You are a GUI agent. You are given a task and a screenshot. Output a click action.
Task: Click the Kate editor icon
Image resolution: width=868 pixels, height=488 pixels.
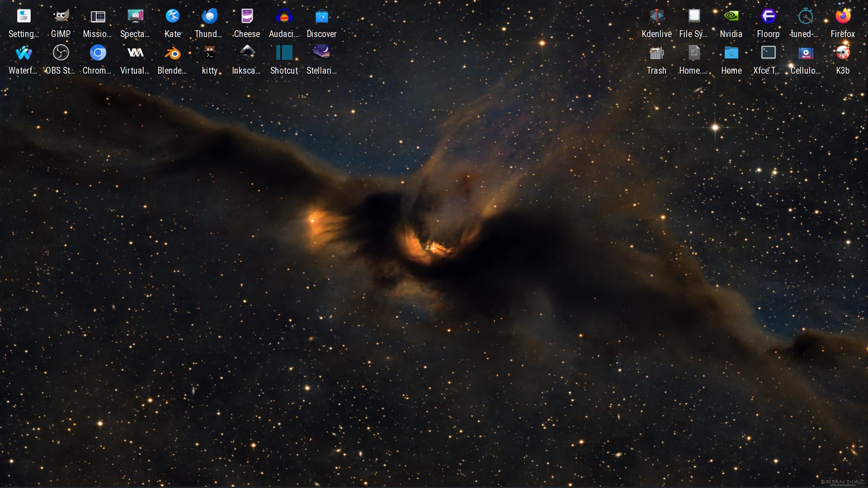pos(173,17)
